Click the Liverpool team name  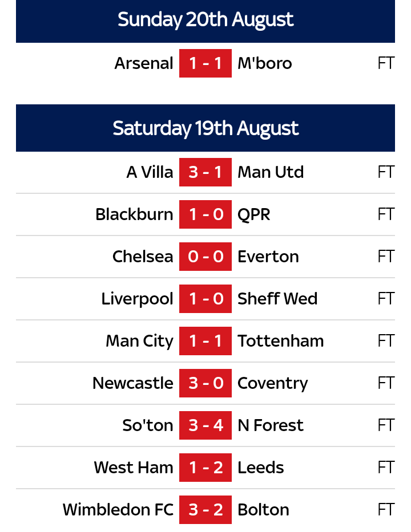[x=137, y=299]
